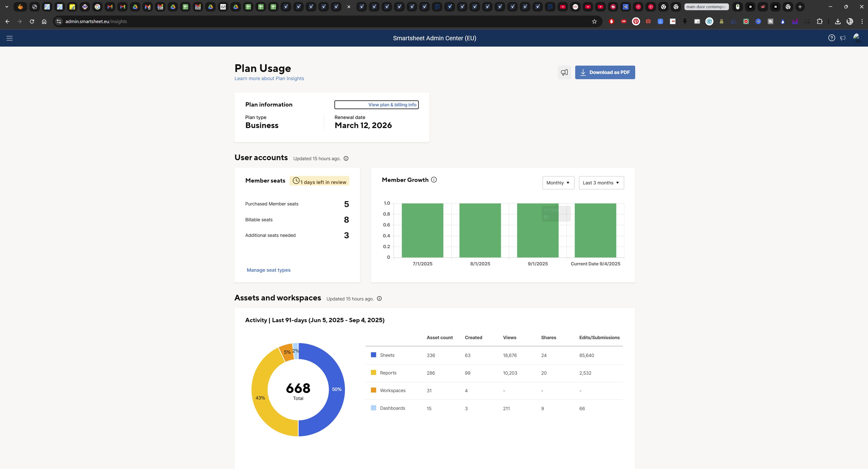Click the blue Sheets legend swatch
The height and width of the screenshot is (469, 868).
click(373, 355)
